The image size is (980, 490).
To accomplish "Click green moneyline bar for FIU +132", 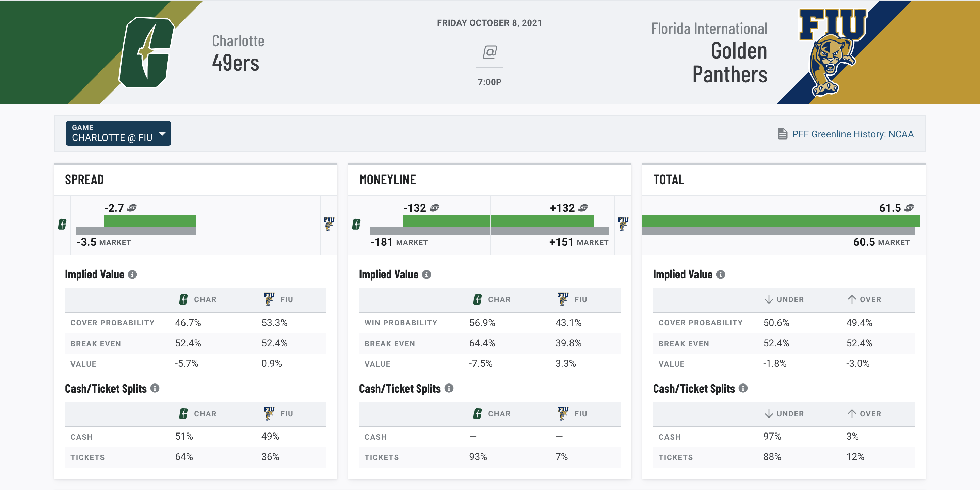I will pyautogui.click(x=542, y=221).
